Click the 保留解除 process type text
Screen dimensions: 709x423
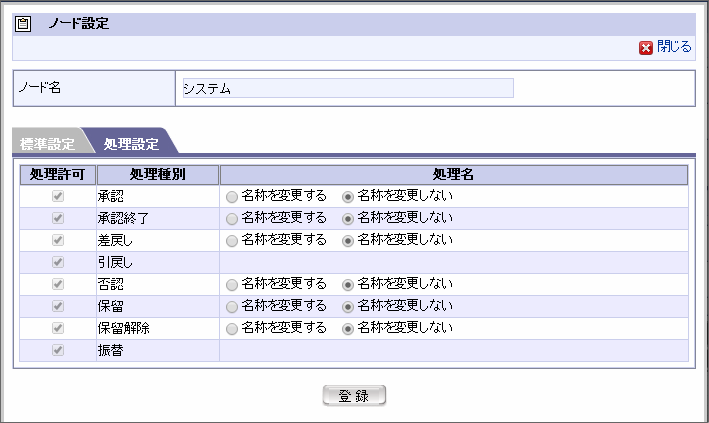pos(123,328)
